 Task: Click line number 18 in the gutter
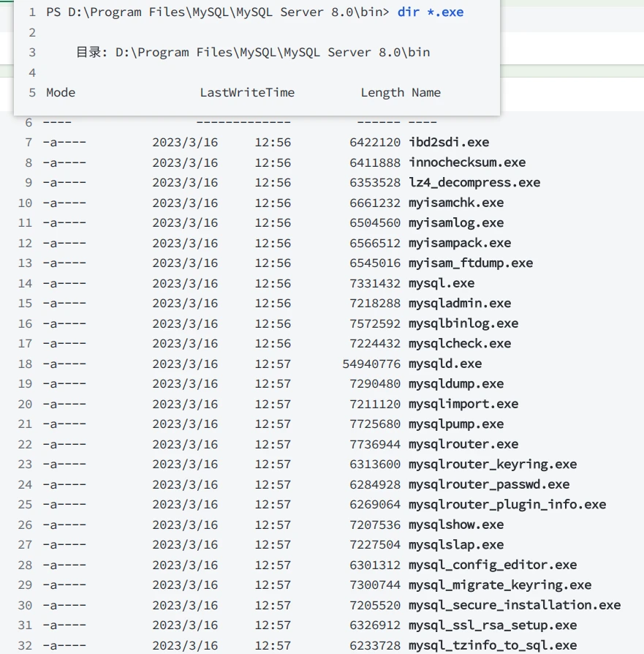[x=25, y=364]
